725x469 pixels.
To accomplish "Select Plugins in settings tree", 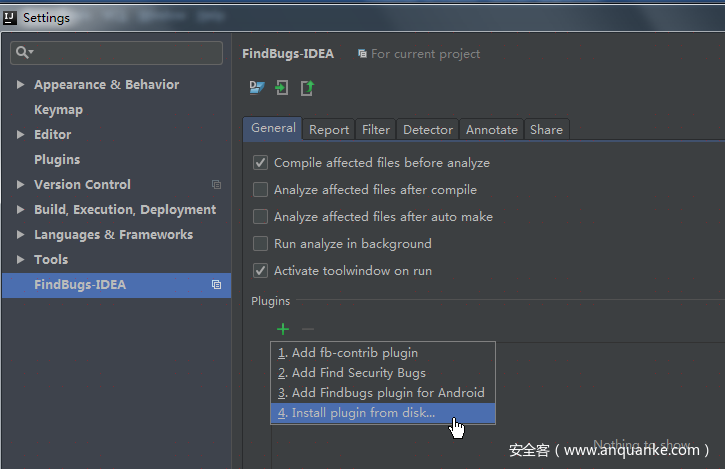I will point(57,160).
